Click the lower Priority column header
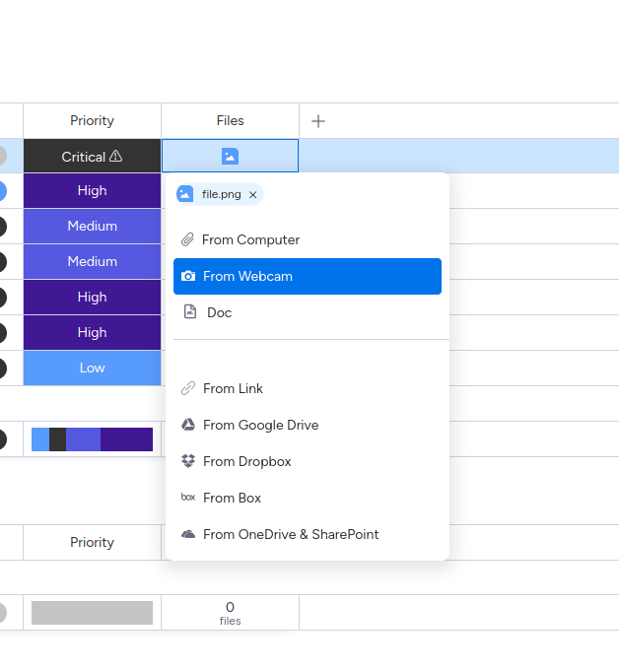The height and width of the screenshot is (672, 619). coord(93,542)
